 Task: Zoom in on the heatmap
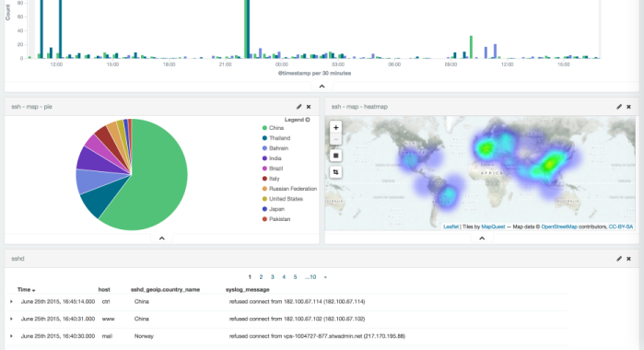pos(335,128)
